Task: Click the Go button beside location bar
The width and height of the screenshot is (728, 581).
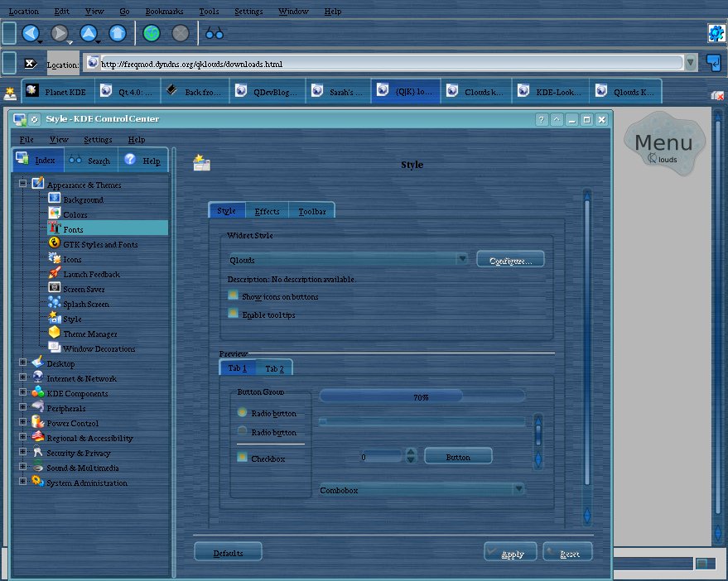Action: tap(714, 62)
